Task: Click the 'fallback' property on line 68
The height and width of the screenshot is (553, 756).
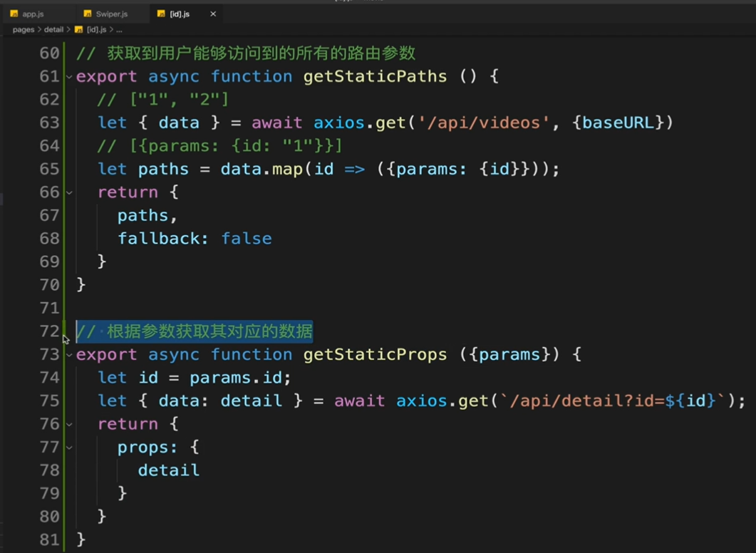Action: point(159,239)
